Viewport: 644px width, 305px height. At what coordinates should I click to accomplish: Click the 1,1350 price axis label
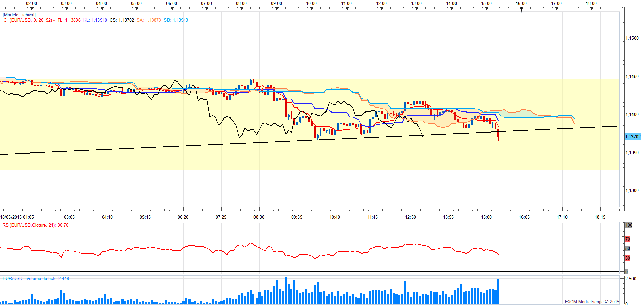[x=632, y=153]
